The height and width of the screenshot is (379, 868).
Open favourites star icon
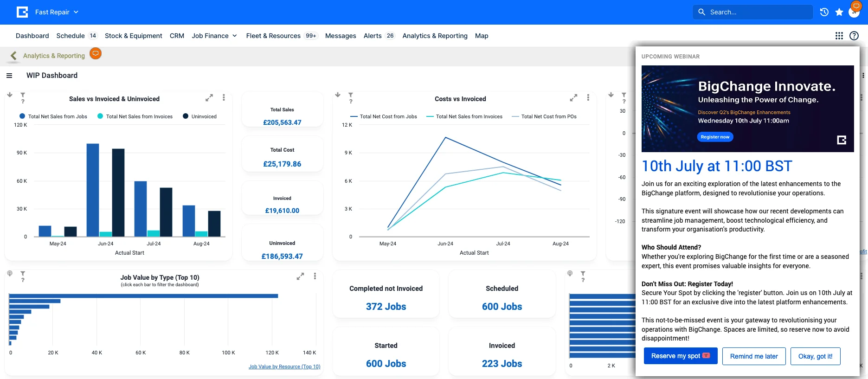(839, 12)
